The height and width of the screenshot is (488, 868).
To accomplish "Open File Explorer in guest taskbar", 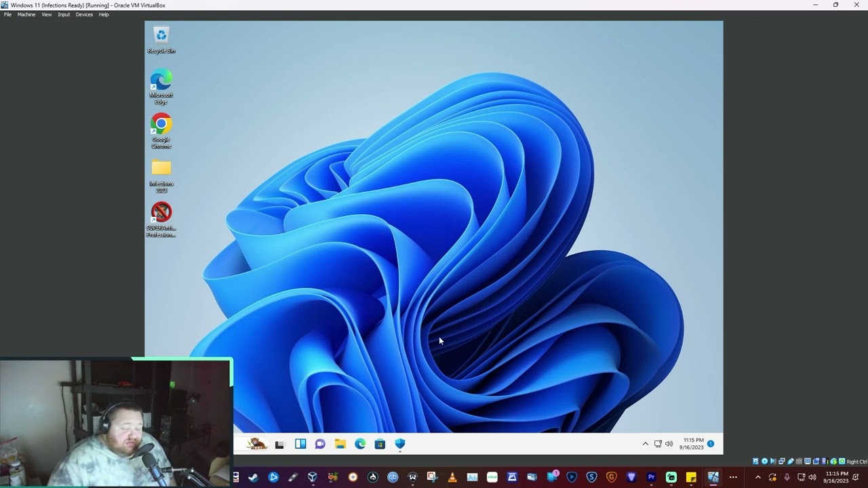I will click(x=340, y=444).
